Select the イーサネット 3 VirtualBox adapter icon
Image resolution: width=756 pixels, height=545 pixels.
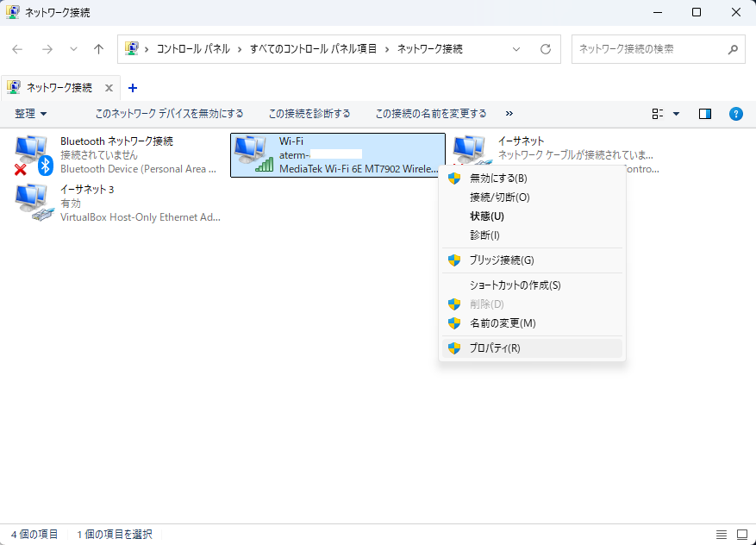click(34, 203)
